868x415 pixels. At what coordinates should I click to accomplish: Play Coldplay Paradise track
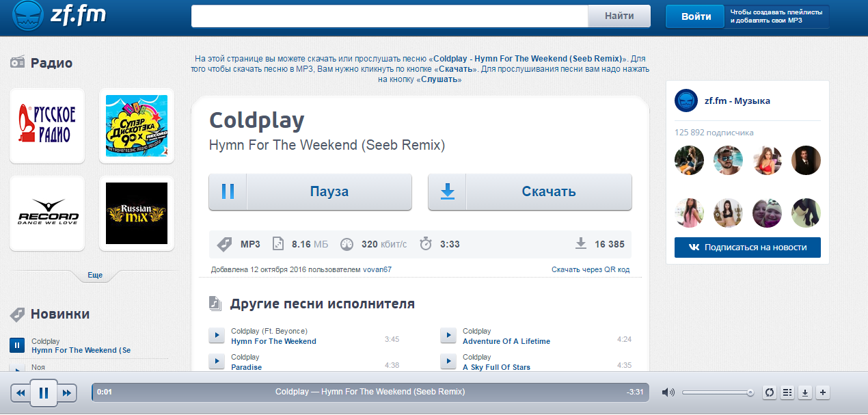click(x=217, y=361)
